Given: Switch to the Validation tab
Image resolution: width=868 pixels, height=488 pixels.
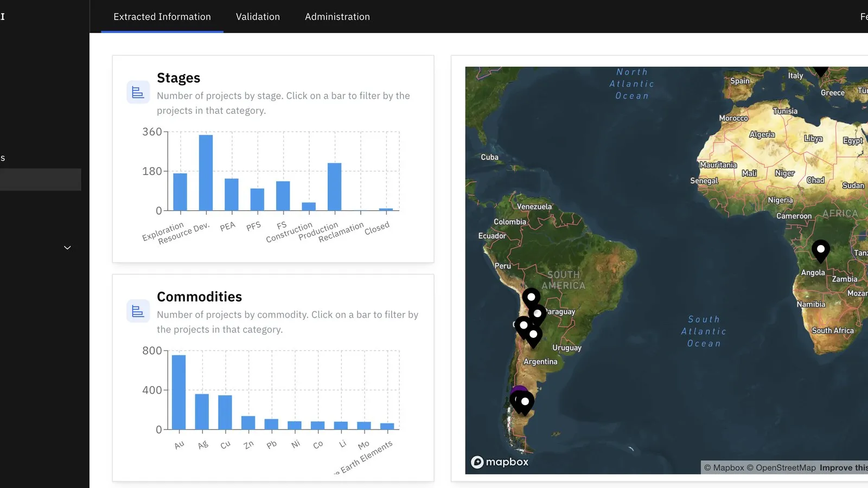Looking at the screenshot, I should point(258,17).
